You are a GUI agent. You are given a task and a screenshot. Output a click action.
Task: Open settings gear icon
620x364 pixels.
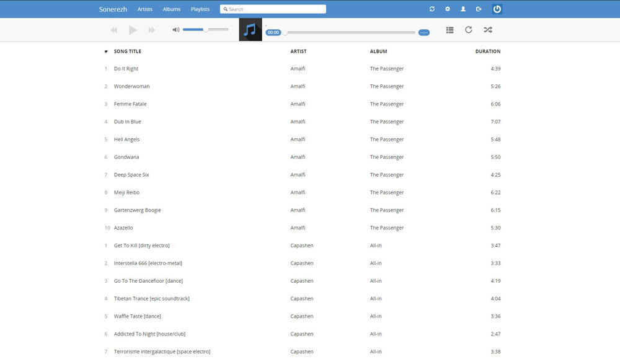448,9
